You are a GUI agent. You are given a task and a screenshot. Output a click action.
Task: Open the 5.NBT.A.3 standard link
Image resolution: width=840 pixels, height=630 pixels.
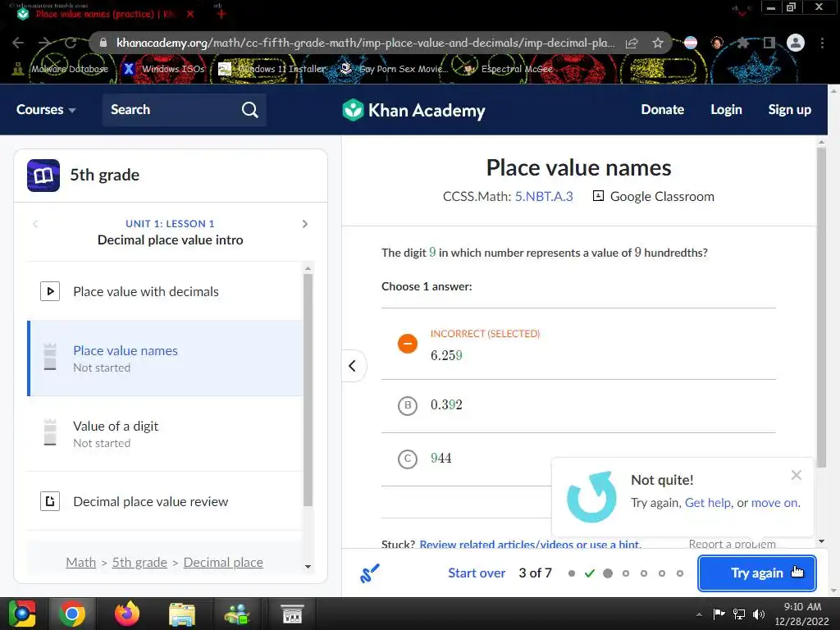[544, 197]
